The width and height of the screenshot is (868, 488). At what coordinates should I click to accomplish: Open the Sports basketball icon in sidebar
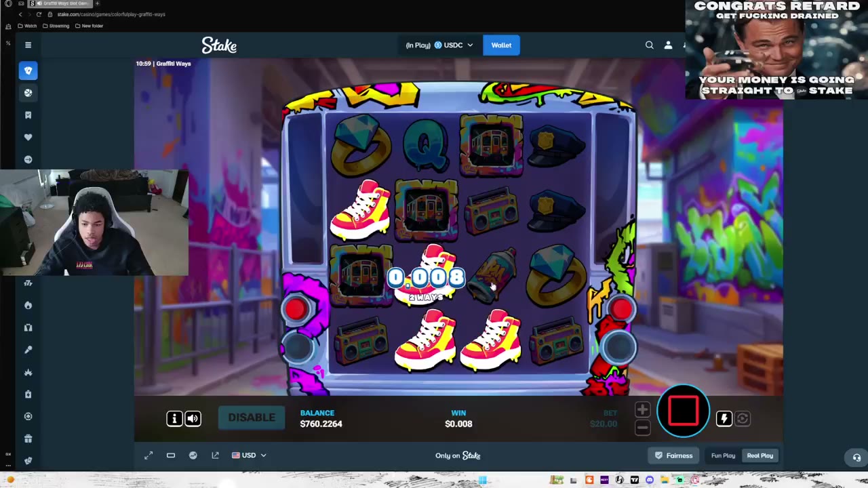(x=28, y=93)
